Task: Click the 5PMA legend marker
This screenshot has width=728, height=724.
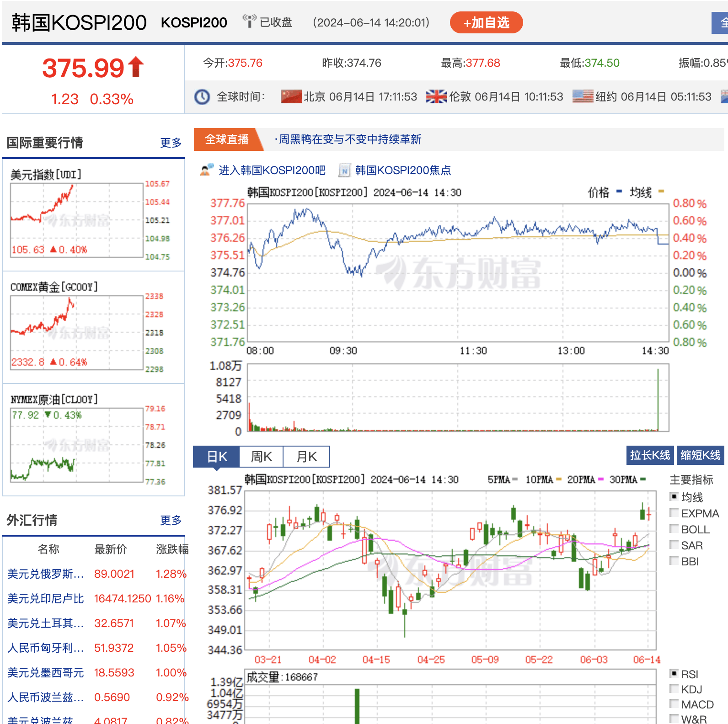Action: coord(515,479)
